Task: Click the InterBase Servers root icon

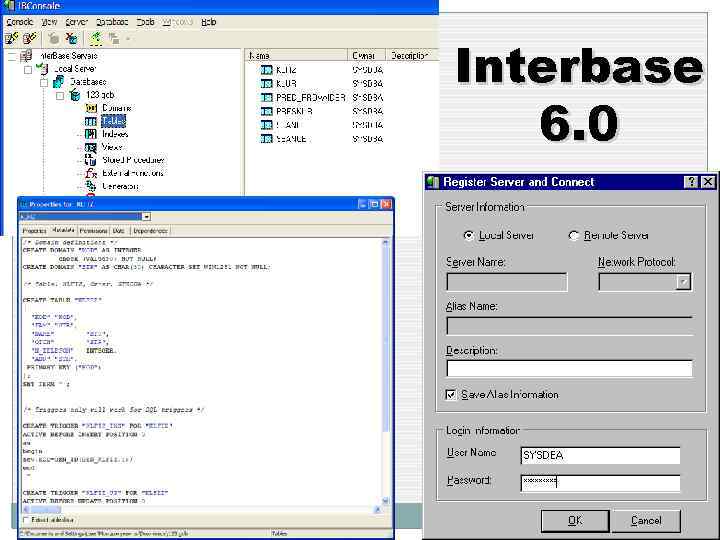Action: 26,56
